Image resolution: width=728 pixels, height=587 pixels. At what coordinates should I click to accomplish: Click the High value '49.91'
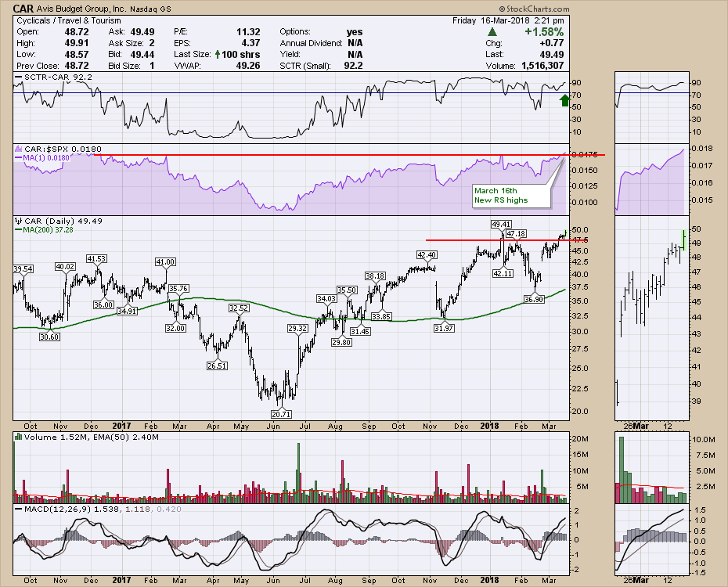[77, 43]
